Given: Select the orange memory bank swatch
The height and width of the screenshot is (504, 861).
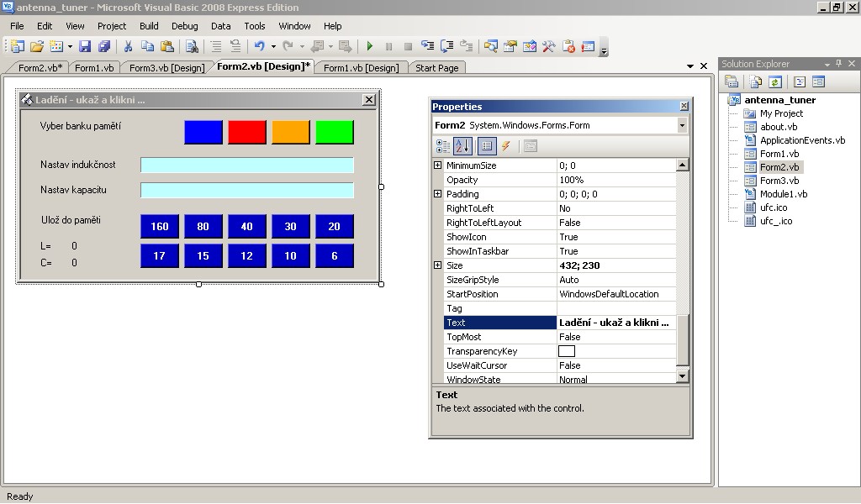Looking at the screenshot, I should [291, 132].
